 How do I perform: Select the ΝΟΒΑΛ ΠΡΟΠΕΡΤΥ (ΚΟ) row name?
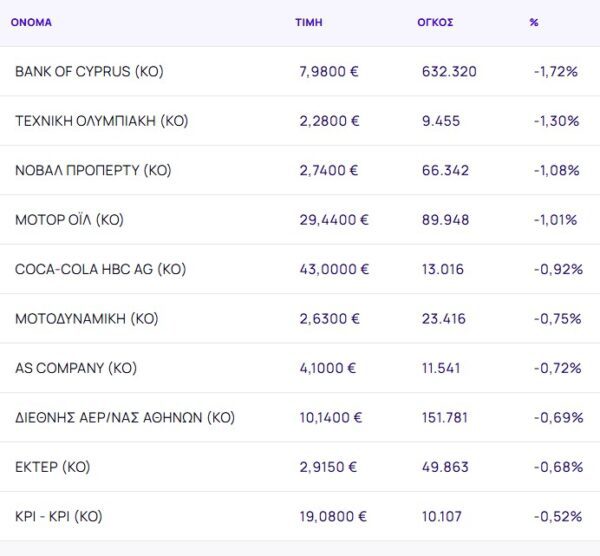(93, 170)
